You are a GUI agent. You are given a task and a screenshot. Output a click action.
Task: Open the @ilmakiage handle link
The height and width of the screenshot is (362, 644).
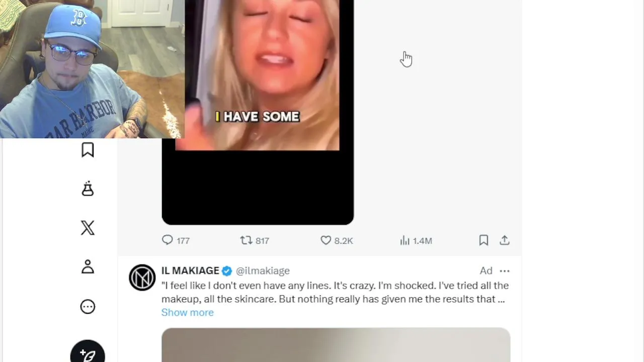click(263, 270)
